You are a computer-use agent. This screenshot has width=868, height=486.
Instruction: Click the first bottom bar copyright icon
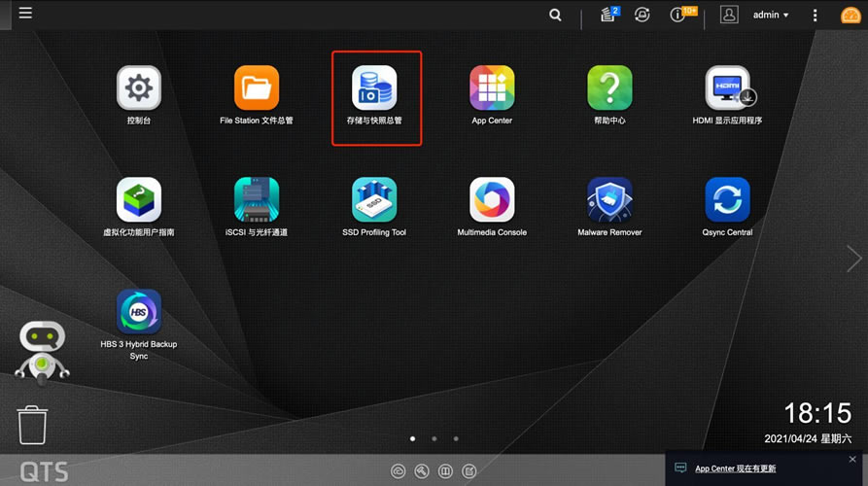398,471
